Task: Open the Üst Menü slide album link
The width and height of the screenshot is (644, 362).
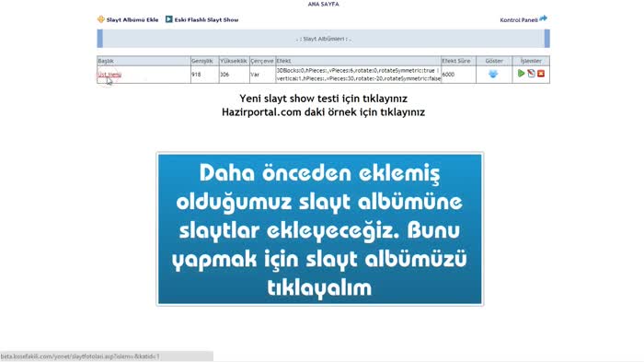Action: click(109, 75)
